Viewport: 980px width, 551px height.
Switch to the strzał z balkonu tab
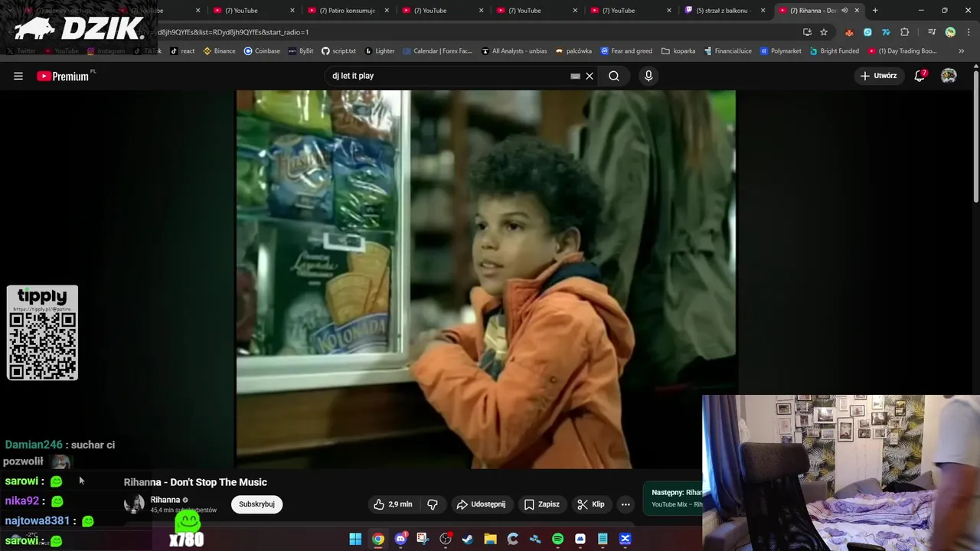[x=724, y=11]
